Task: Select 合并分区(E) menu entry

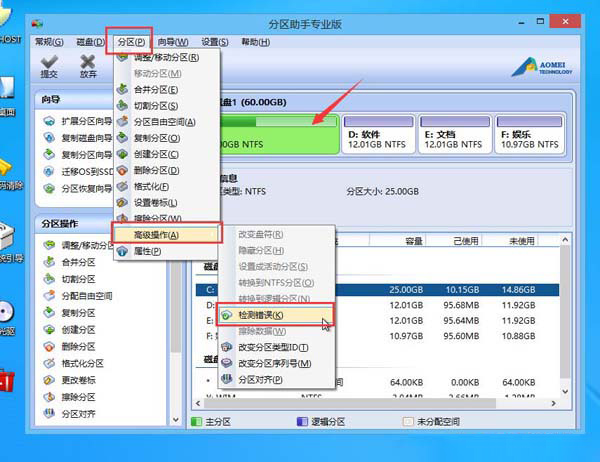Action: (167, 90)
